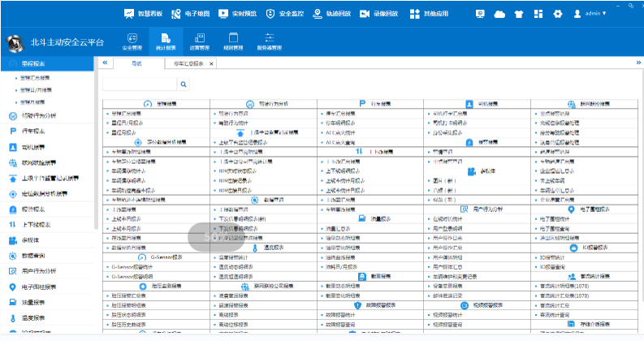Image resolution: width=644 pixels, height=341 pixels.
Task: Open the skin theme shirt icon
Action: [517, 14]
